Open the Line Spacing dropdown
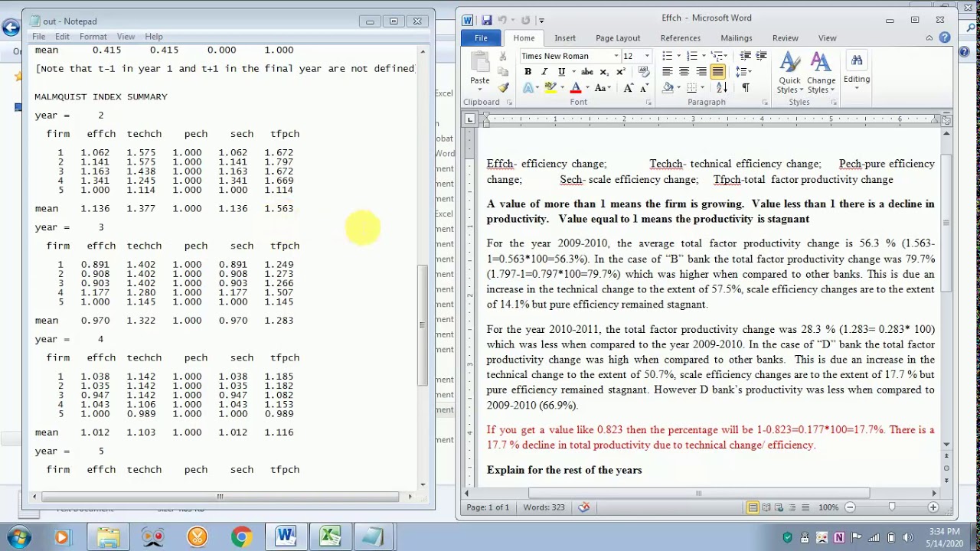 click(x=743, y=72)
